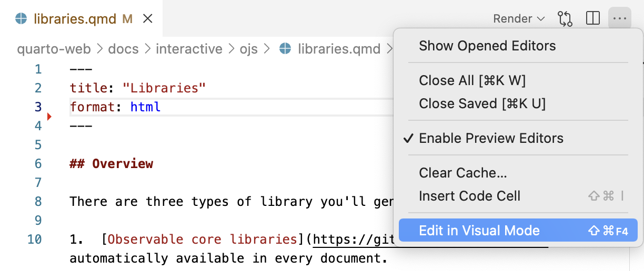Select Edit in Visual Mode
The width and height of the screenshot is (644, 271).
point(479,230)
